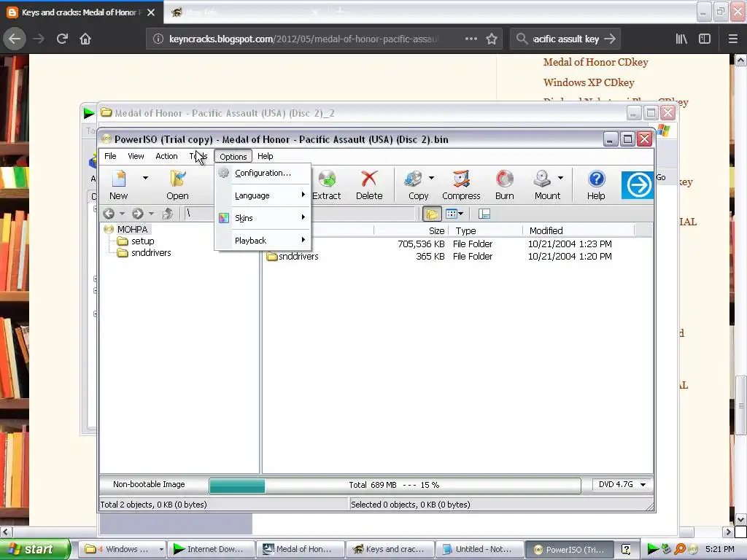Click the Burn disc toolbar icon

point(505,184)
